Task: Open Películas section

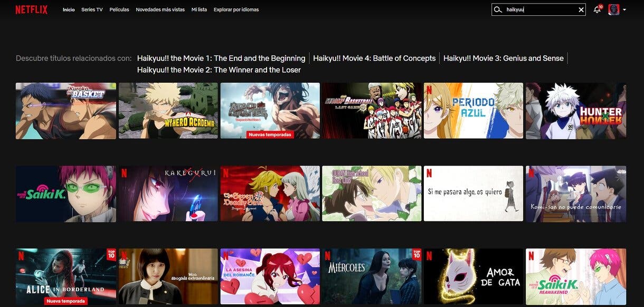Action: pyautogui.click(x=119, y=9)
